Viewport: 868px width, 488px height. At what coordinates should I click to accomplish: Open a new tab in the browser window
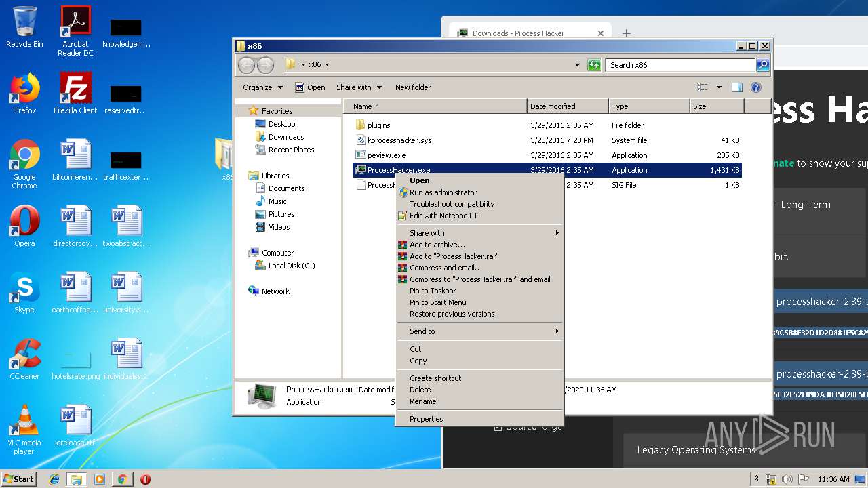[x=627, y=33]
